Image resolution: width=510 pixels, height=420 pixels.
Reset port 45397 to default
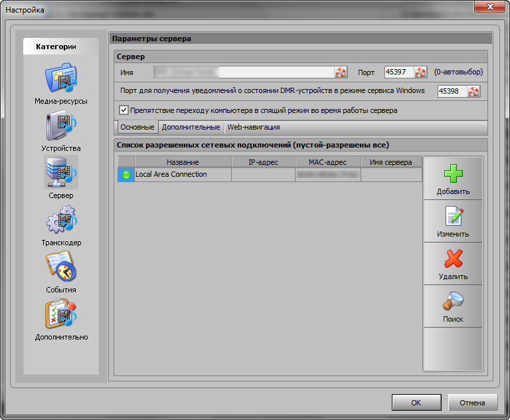pos(420,72)
